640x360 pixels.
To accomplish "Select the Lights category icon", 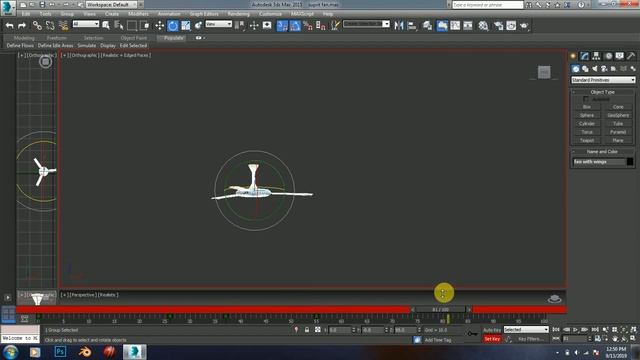I will 595,69.
